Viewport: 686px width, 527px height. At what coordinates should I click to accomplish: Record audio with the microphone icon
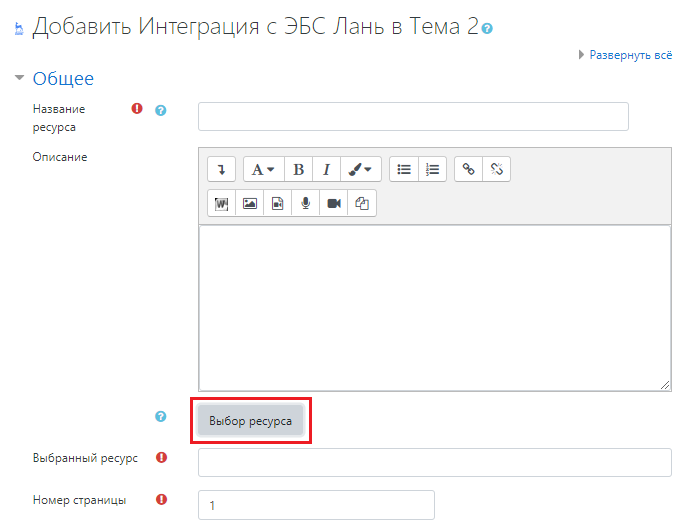coord(306,203)
